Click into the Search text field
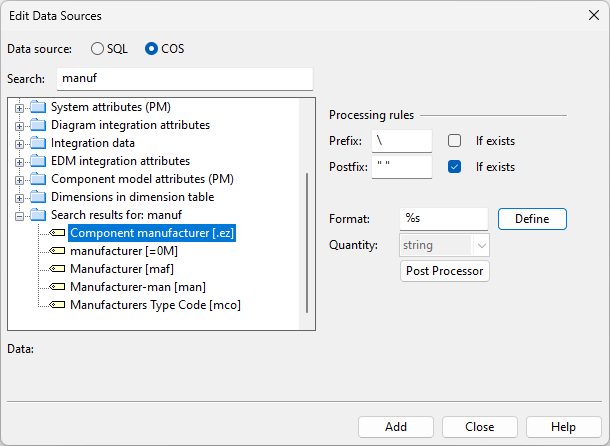This screenshot has width=610, height=446. tap(184, 78)
